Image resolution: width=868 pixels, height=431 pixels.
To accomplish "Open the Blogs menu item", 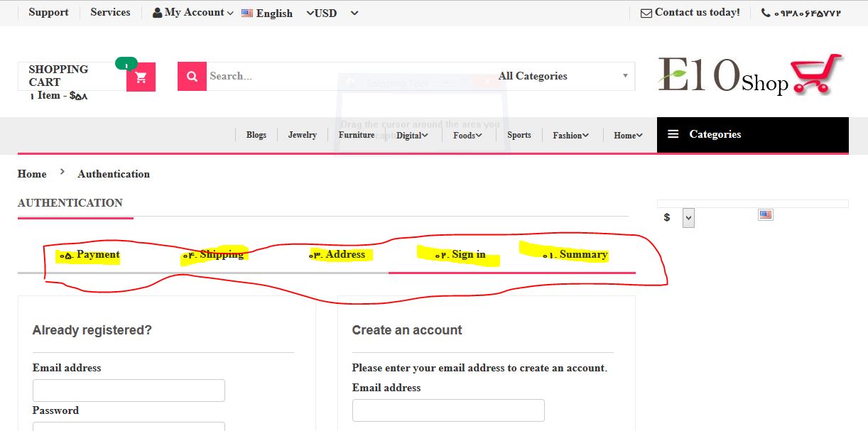I will click(256, 135).
